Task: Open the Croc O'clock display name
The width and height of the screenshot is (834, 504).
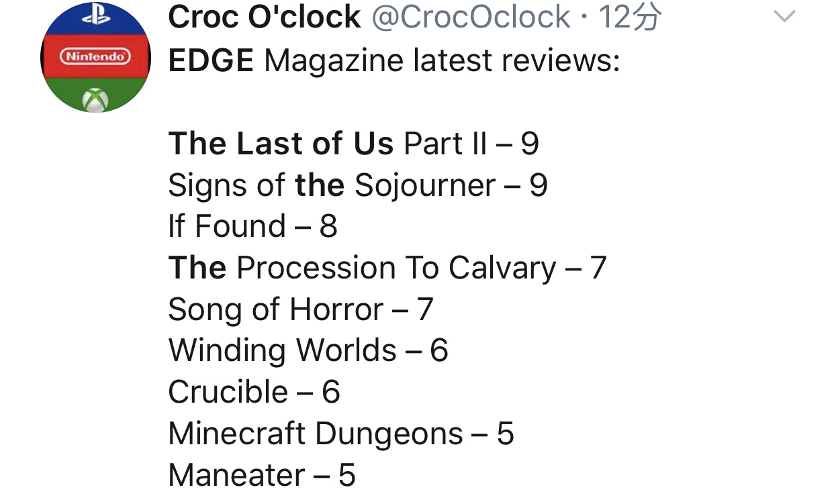Action: (x=264, y=17)
